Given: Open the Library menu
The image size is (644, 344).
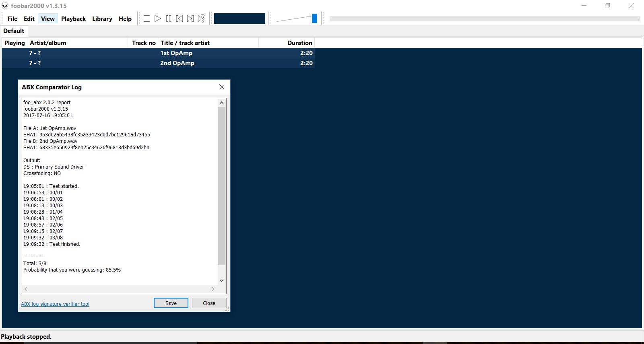Looking at the screenshot, I should 102,19.
